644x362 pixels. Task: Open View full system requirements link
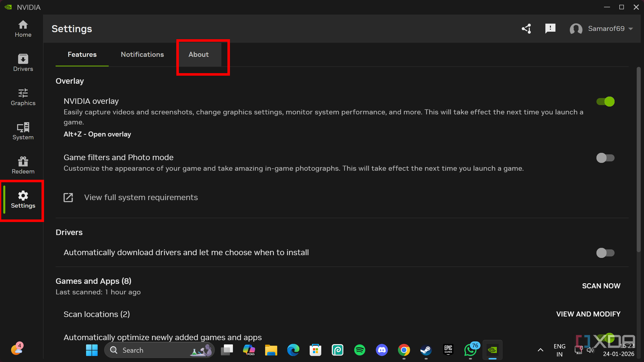[x=141, y=197]
